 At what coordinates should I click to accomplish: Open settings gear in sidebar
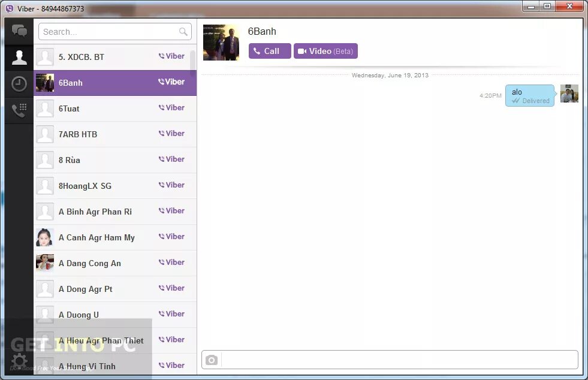pyautogui.click(x=19, y=361)
